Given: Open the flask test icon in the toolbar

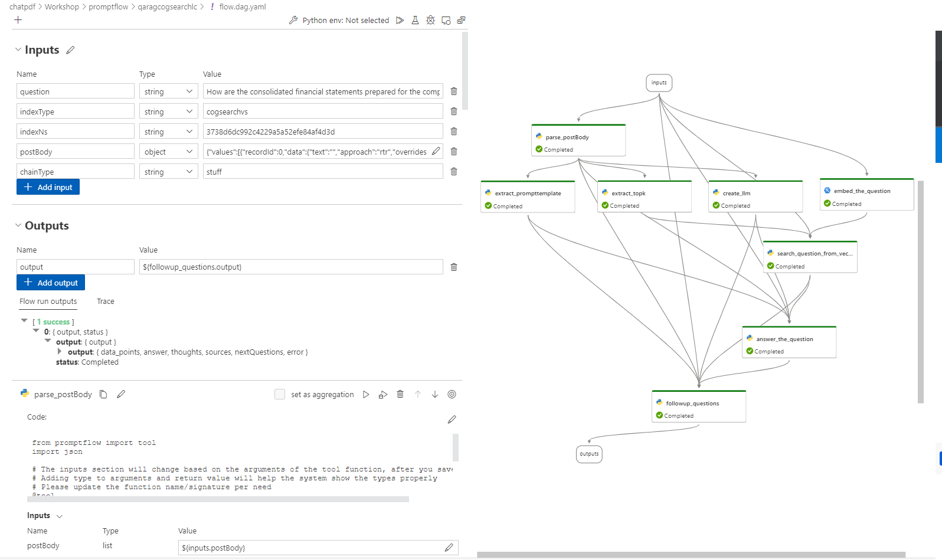Looking at the screenshot, I should (x=416, y=20).
